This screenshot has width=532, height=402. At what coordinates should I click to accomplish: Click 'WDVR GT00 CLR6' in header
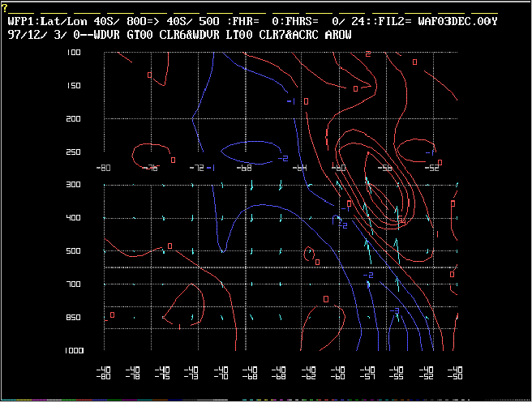pyautogui.click(x=137, y=35)
